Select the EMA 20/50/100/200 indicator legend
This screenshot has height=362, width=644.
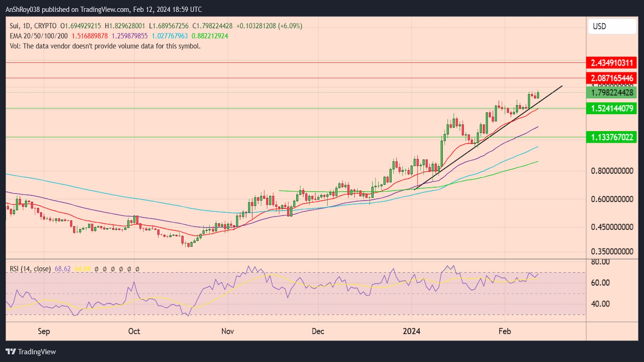(x=38, y=36)
